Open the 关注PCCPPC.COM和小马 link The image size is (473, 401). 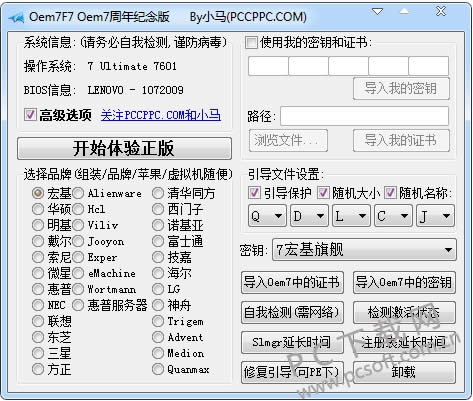161,115
